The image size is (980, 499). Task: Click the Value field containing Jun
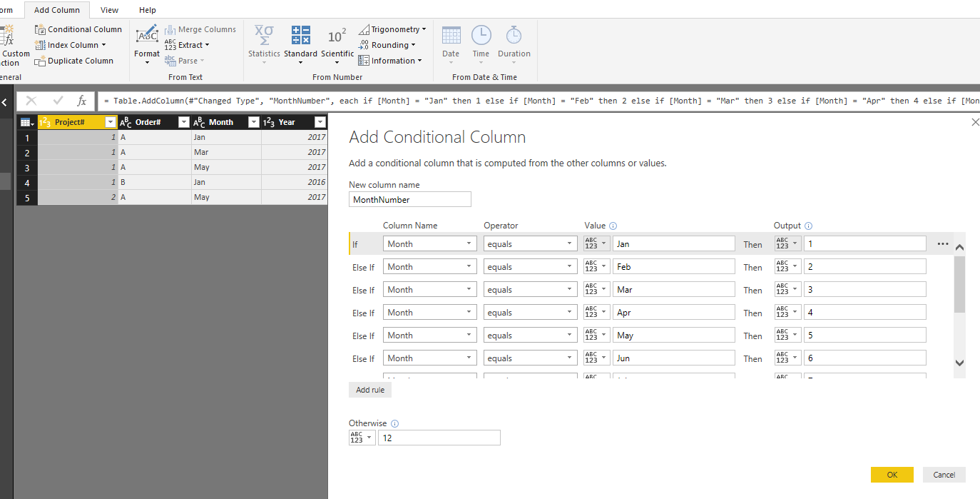pos(673,358)
